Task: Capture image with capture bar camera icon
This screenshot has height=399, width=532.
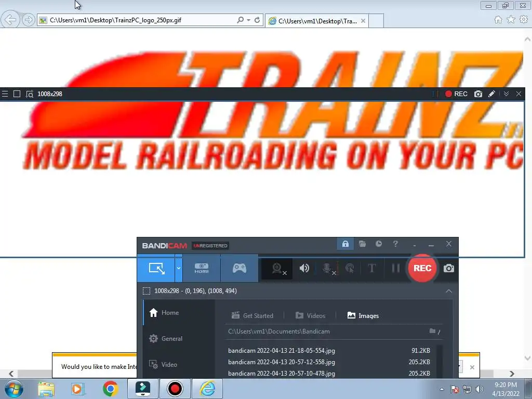Action: click(x=478, y=94)
